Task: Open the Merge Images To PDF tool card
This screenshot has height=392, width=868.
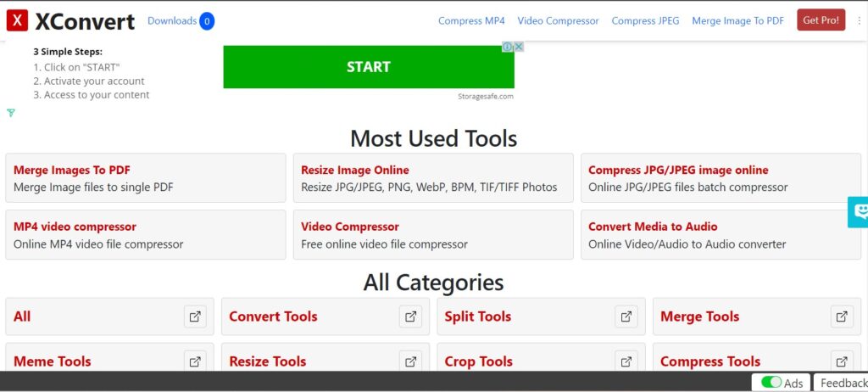Action: click(x=146, y=178)
